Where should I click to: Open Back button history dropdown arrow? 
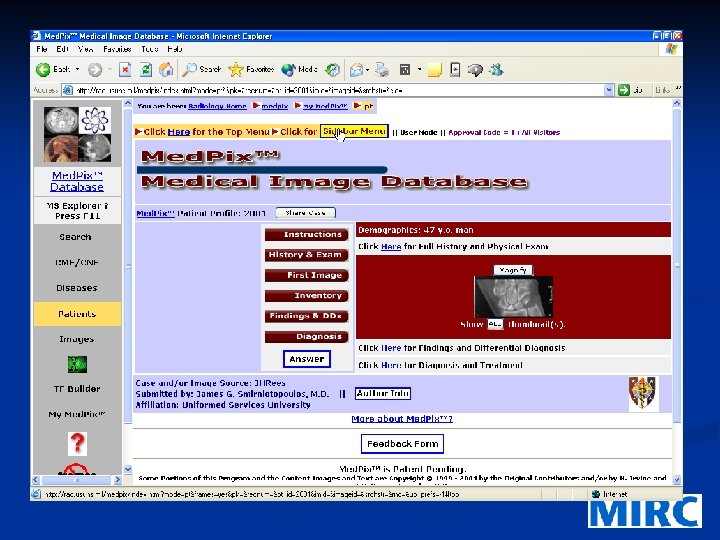pyautogui.click(x=78, y=70)
